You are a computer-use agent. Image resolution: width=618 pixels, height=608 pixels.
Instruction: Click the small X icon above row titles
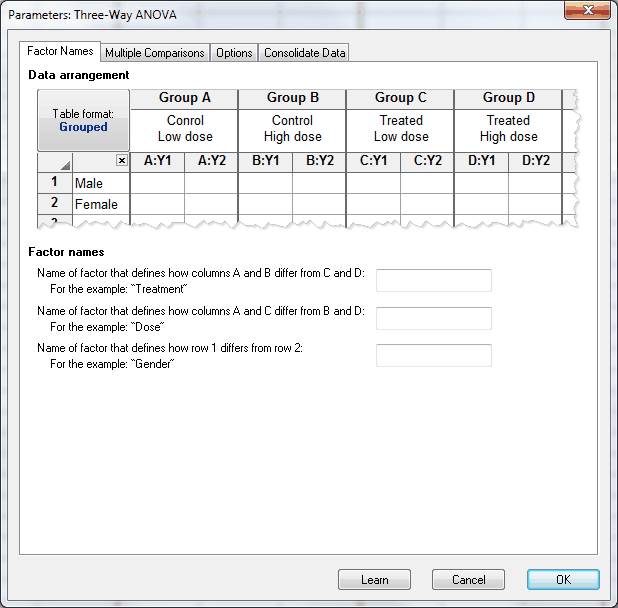click(121, 161)
